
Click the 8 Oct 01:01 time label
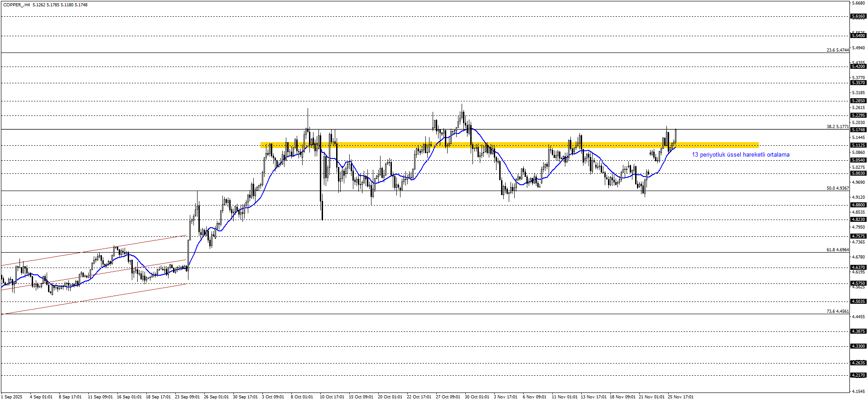tap(302, 397)
